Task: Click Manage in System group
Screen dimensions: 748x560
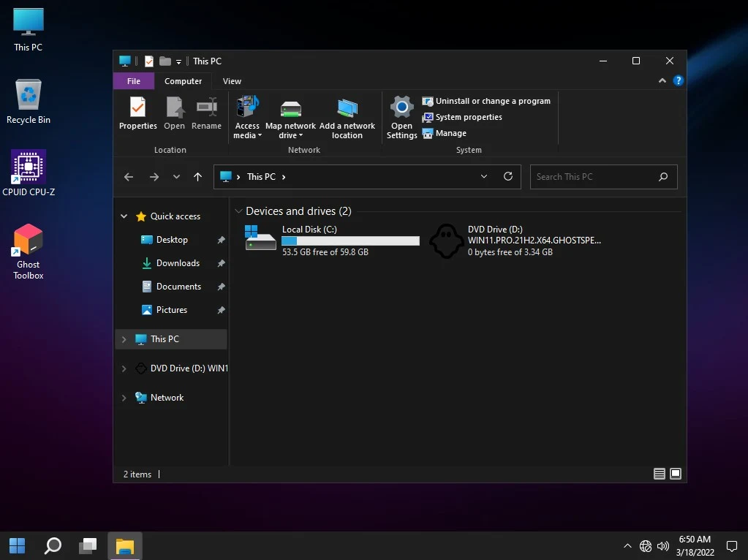Action: pyautogui.click(x=444, y=134)
